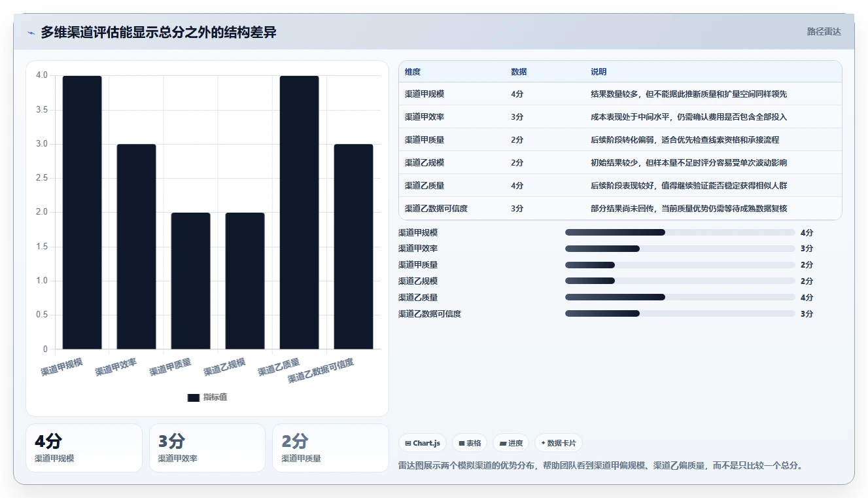Viewport: 868px width, 498px height.
Task: Click the 渠道乙质量 label in the progress list
Action: tap(418, 298)
